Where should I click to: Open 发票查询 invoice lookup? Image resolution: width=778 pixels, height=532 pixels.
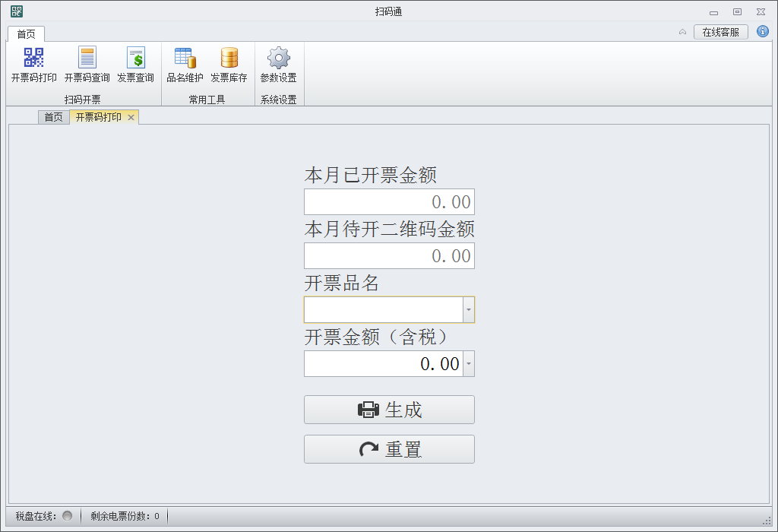point(135,65)
